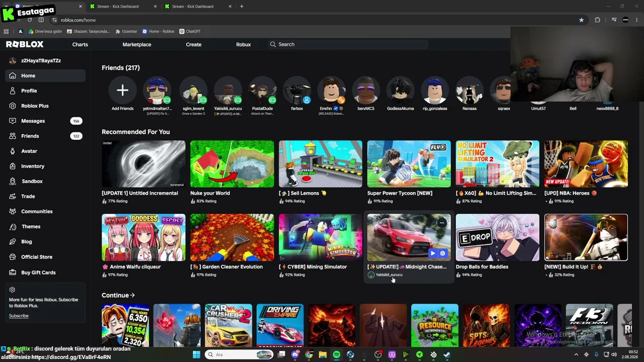Open the browser three-dot menu
The width and height of the screenshot is (644, 362).
point(637,20)
